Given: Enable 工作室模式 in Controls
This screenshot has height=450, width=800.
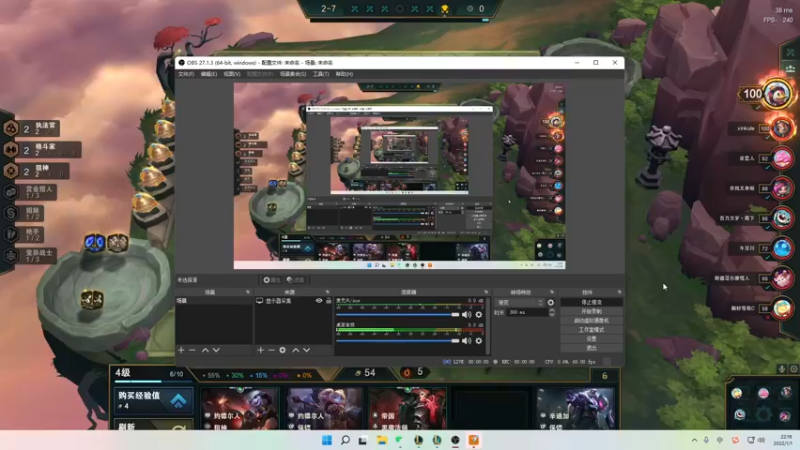Looking at the screenshot, I should 591,330.
